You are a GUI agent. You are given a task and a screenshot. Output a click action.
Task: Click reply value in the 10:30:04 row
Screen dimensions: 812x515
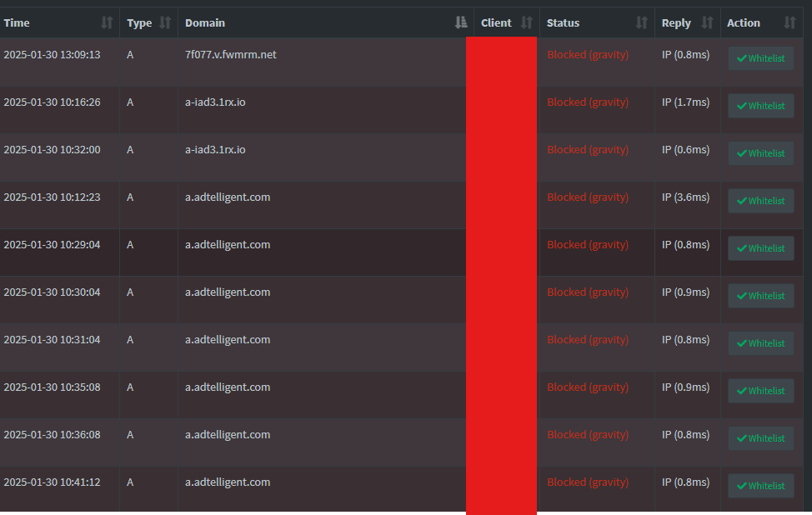(685, 293)
